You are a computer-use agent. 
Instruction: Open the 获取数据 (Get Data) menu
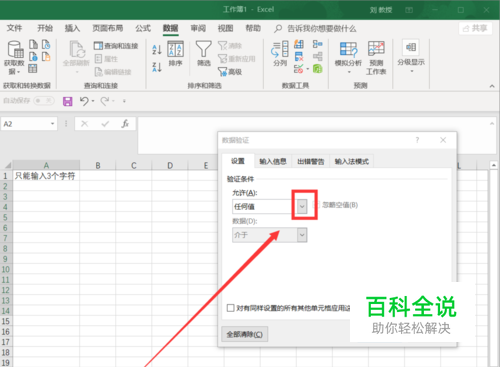14,58
